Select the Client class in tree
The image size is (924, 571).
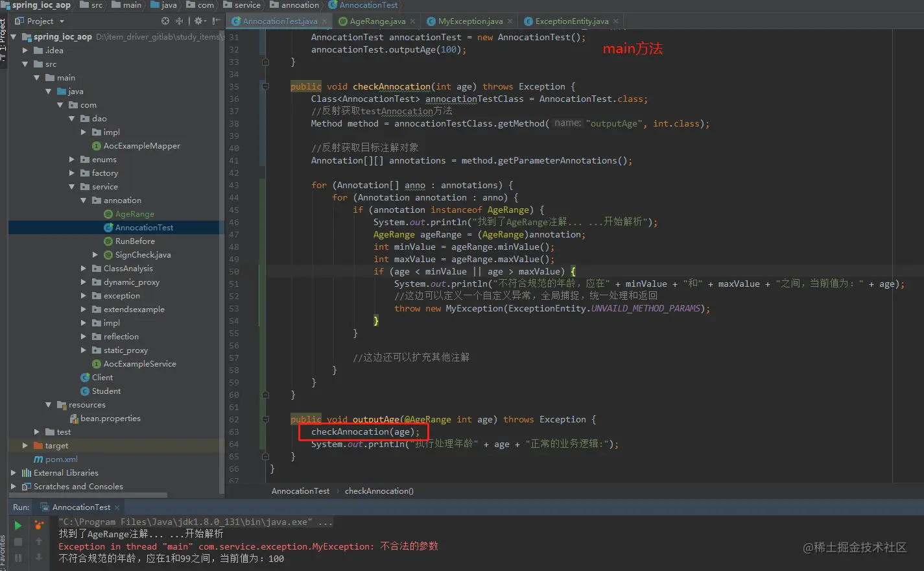pos(102,378)
